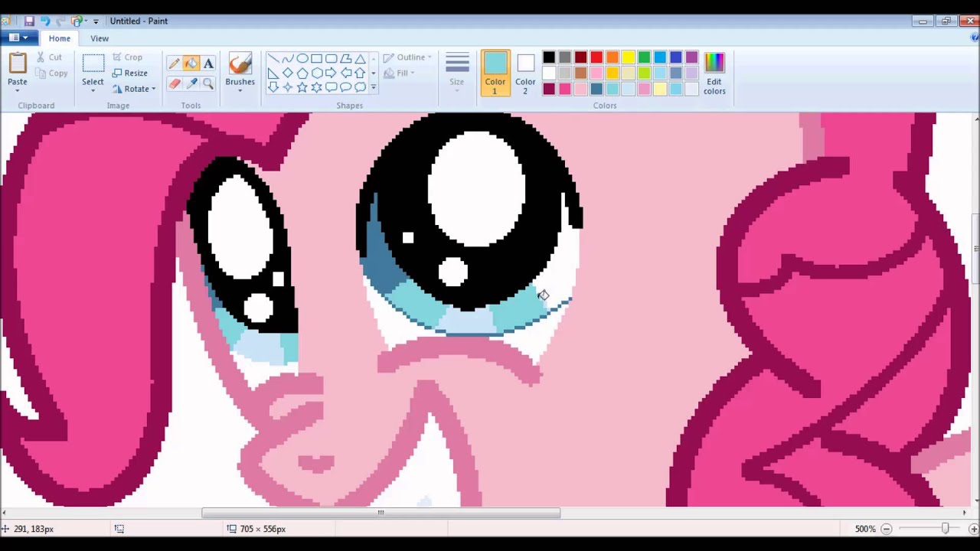Pick the Rounded rectangle shape
This screenshot has width=980, height=551.
click(331, 59)
